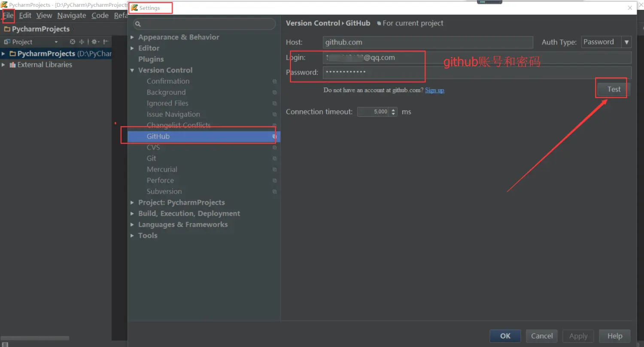644x347 pixels.
Task: Expand the Tools settings arrow
Action: pos(132,235)
